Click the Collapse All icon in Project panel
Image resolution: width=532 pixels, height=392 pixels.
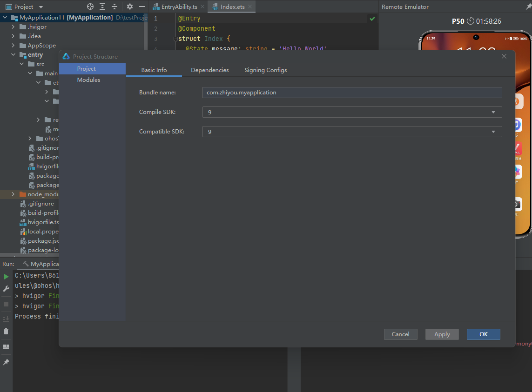pos(114,7)
